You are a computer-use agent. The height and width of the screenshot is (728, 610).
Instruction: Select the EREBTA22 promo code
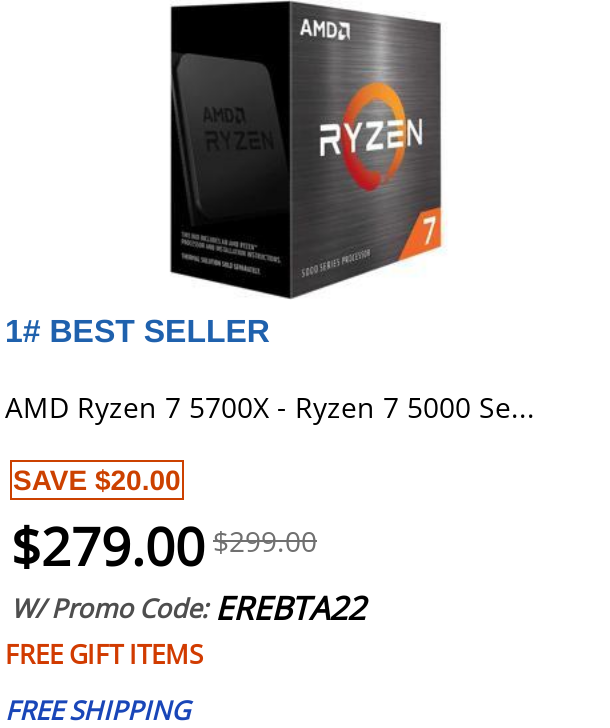tap(293, 608)
